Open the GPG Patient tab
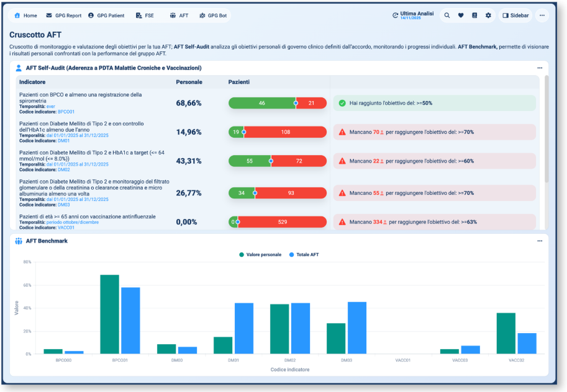The width and height of the screenshot is (567, 392). point(106,16)
